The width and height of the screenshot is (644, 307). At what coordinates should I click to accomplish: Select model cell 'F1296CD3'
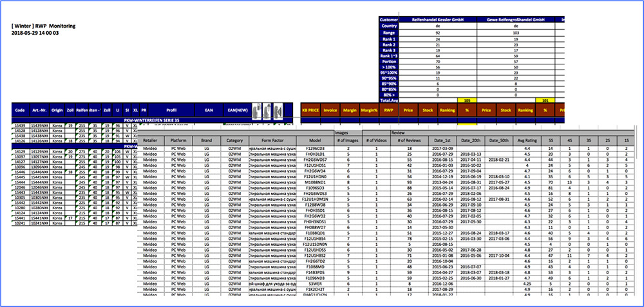click(x=314, y=148)
